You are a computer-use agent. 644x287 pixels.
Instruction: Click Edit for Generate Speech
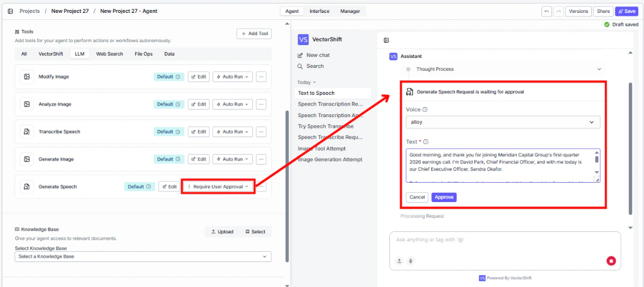tap(169, 187)
